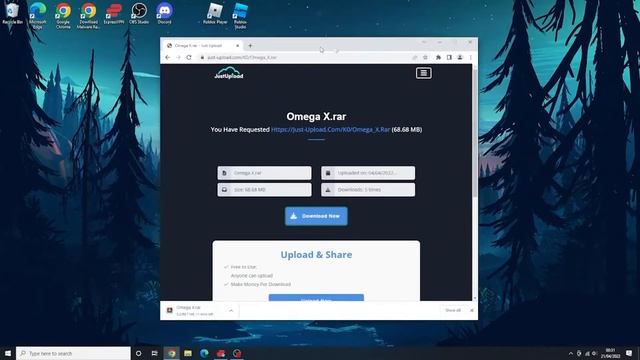640x360 pixels.
Task: Expand the site hamburger menu
Action: (424, 73)
